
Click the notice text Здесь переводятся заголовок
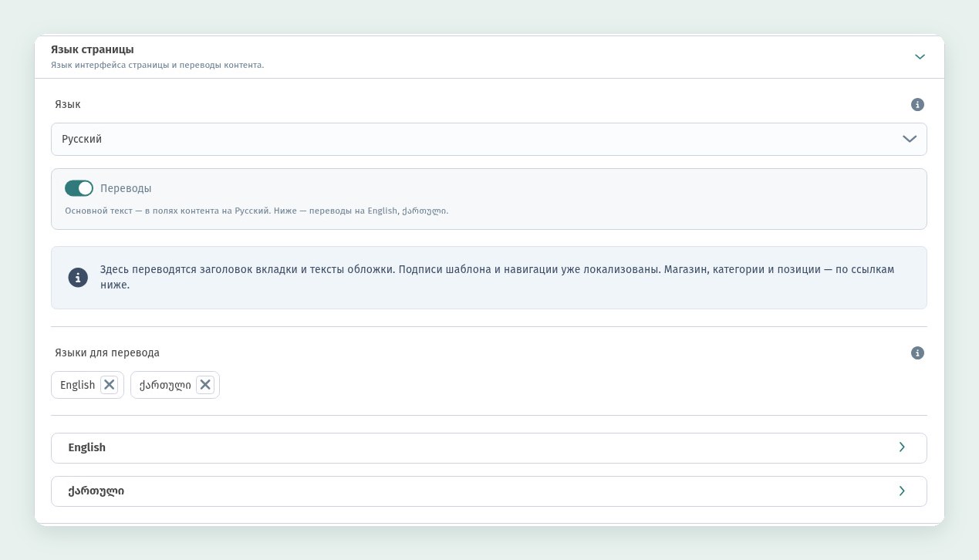click(497, 277)
